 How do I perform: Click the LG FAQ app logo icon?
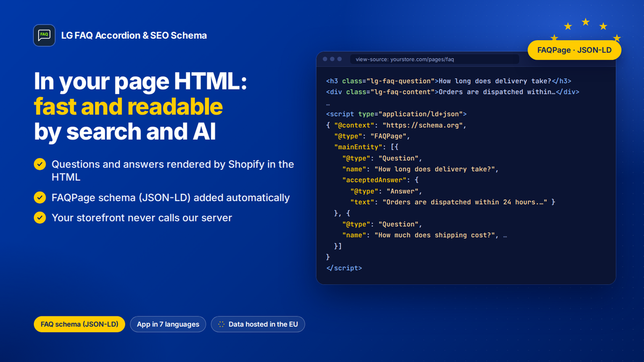point(44,35)
